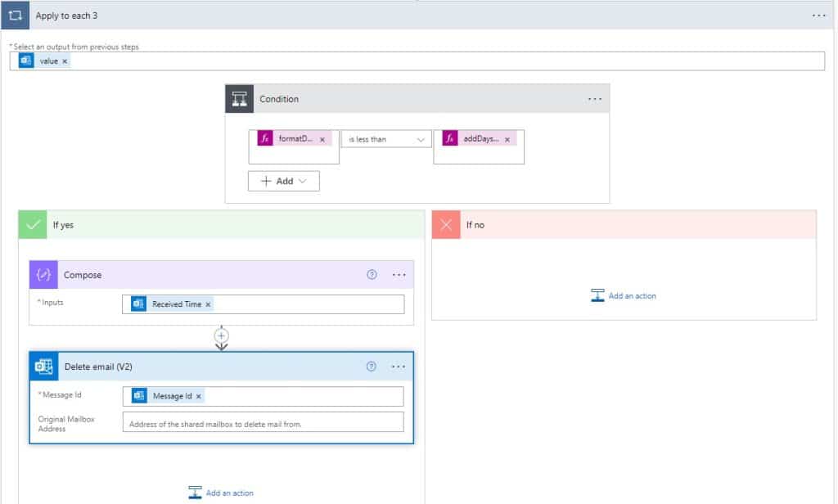Select the formatD... expression token
The height and width of the screenshot is (504, 838).
tap(295, 138)
